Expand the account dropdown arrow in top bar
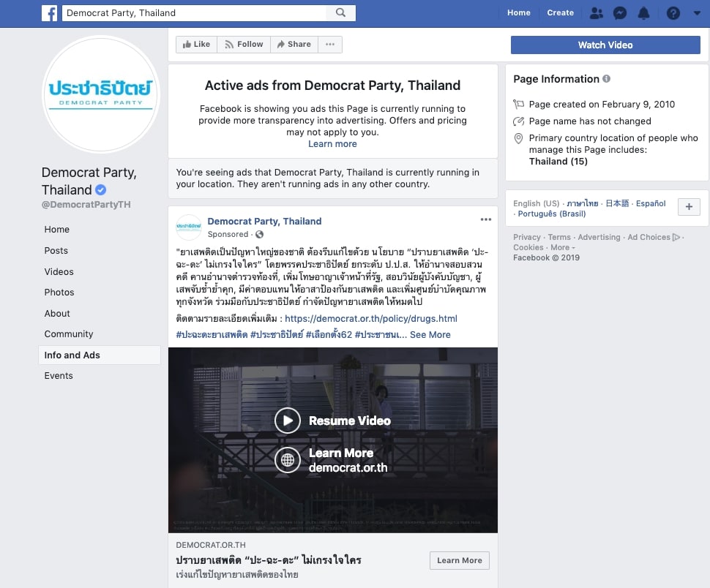This screenshot has width=710, height=588. click(696, 13)
